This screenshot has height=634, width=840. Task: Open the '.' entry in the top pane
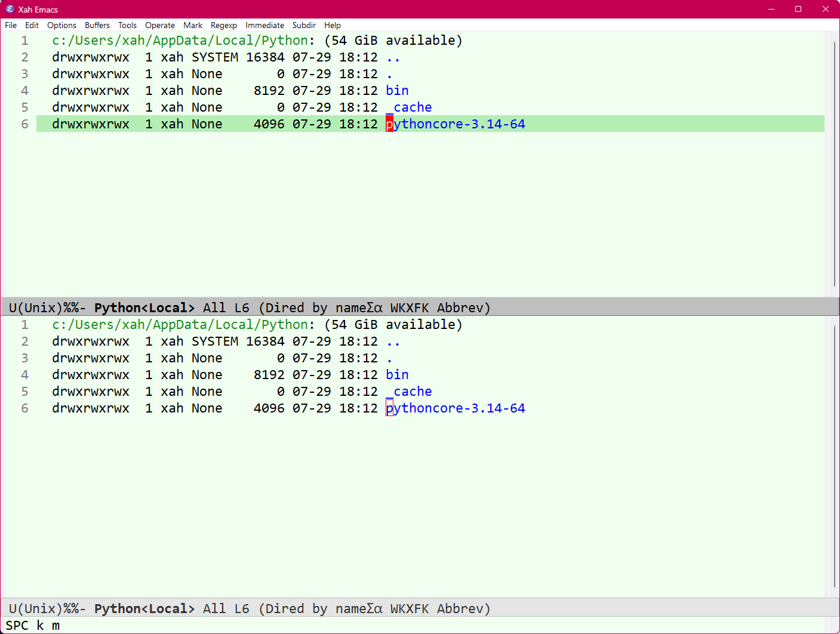(x=389, y=74)
